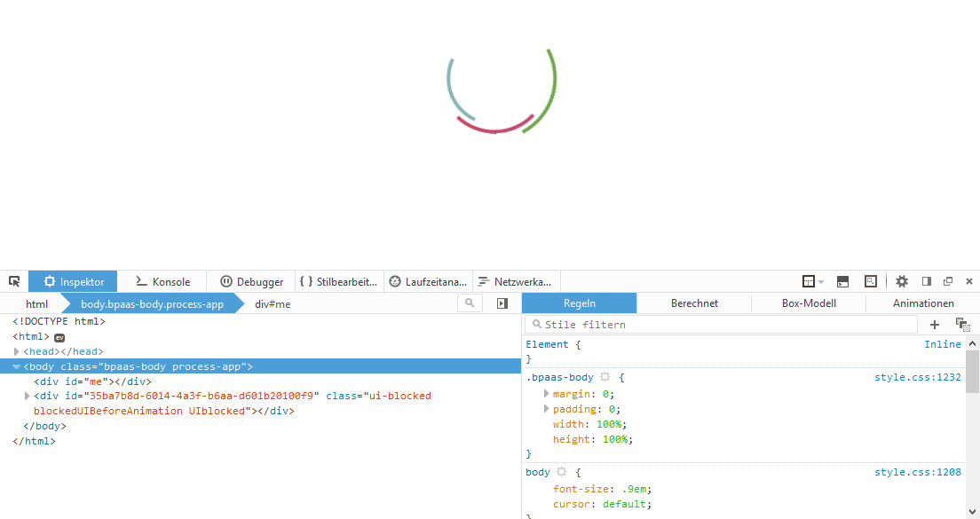The height and width of the screenshot is (519, 980).
Task: Expand the head element node
Action: tap(17, 352)
